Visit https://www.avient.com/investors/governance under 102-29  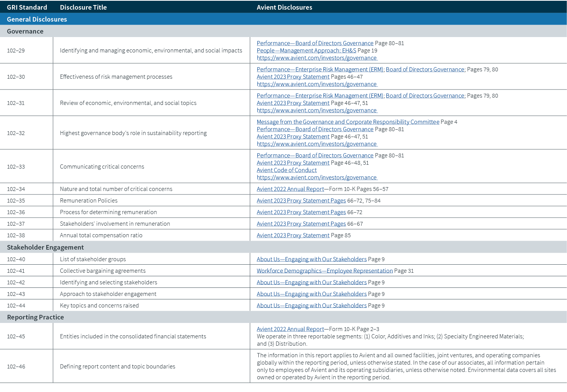click(316, 57)
